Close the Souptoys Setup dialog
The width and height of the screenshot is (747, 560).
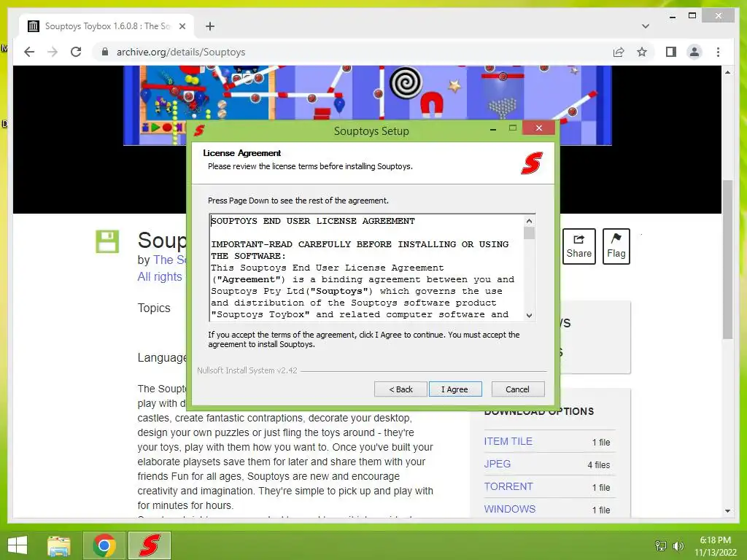click(x=539, y=128)
